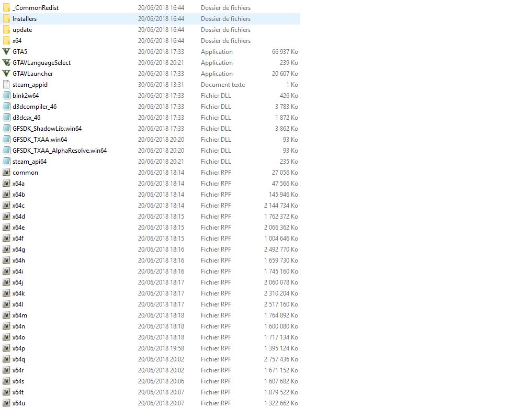Click the 1 872 Ko size of d3dcsx_46
This screenshot has width=532, height=408.
[x=286, y=118]
